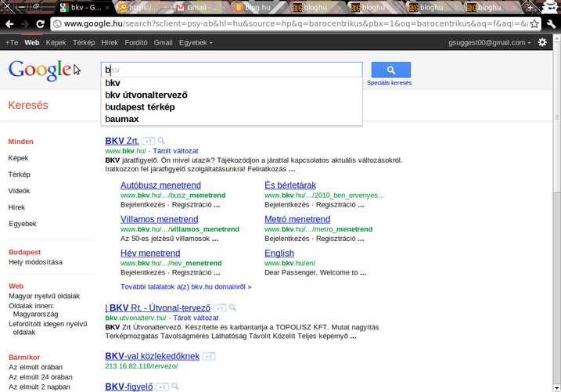
Task: Switch to the blog.hu tab
Action: 257,8
